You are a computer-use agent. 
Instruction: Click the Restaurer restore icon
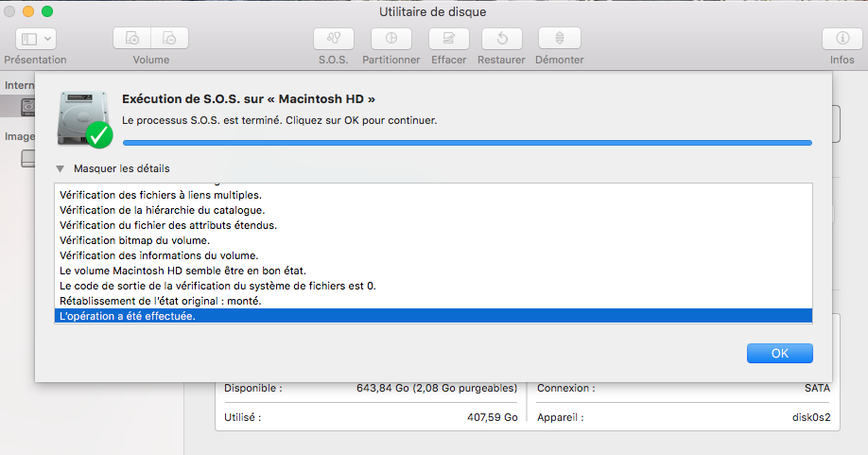501,39
